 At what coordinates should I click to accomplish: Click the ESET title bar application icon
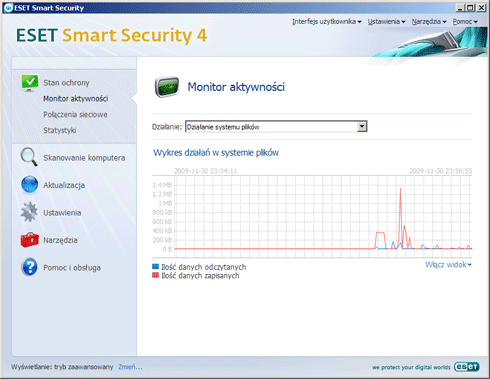tap(8, 8)
